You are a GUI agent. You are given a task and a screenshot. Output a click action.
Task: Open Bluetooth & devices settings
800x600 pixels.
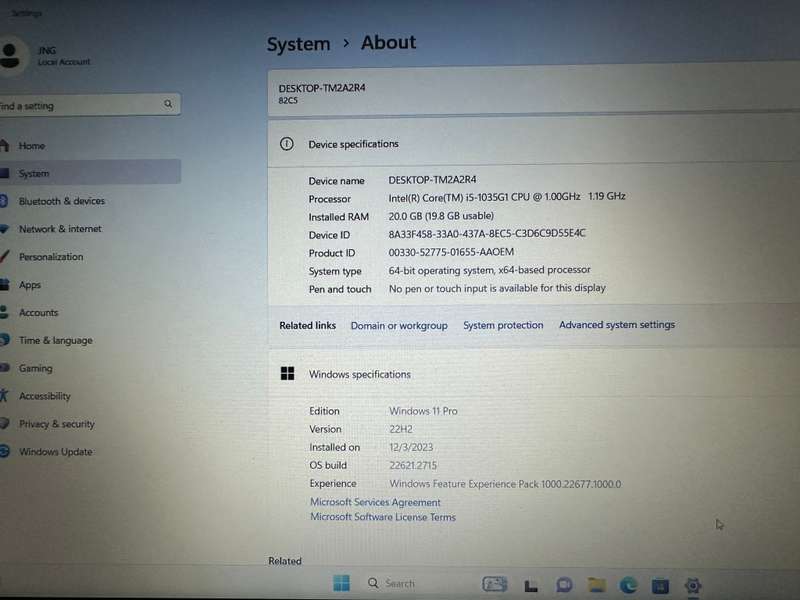tap(90, 201)
